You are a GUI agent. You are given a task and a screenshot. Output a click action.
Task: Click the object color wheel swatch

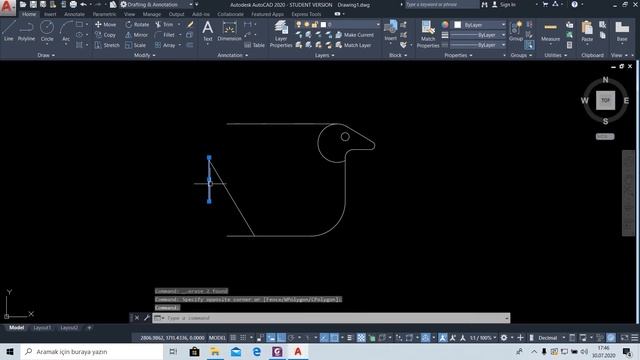(x=445, y=24)
